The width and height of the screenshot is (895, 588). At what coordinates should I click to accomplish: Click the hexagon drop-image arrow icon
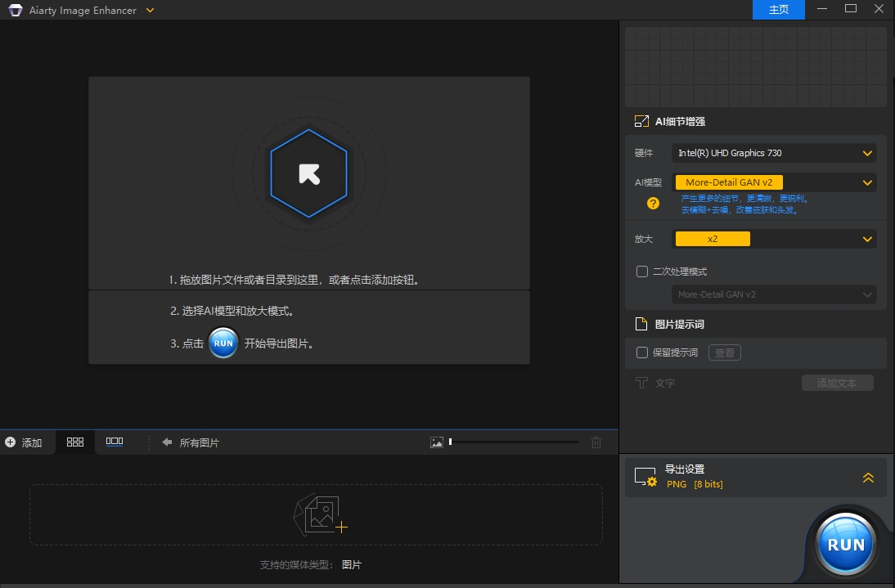(308, 173)
